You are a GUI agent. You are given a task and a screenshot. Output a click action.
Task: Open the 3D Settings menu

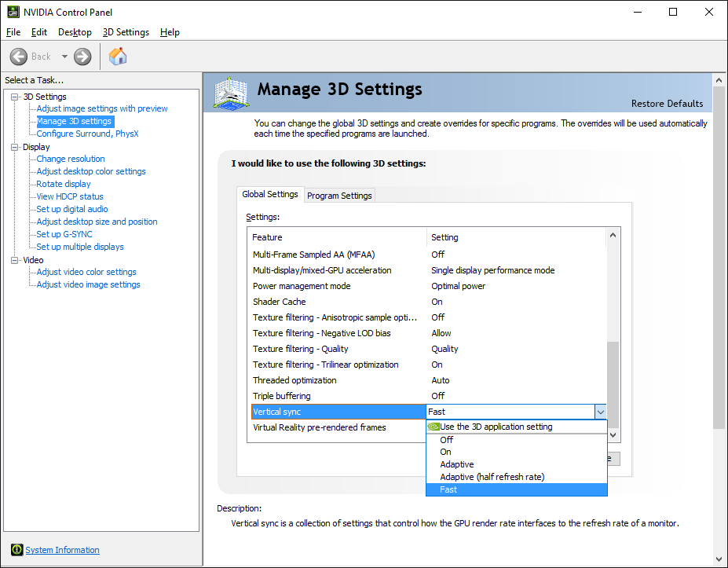[x=126, y=32]
